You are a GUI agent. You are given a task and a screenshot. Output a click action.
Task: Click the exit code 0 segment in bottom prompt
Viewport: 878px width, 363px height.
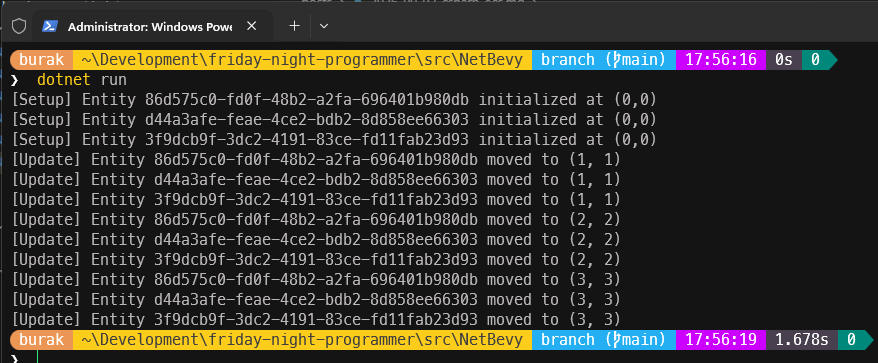click(x=851, y=339)
